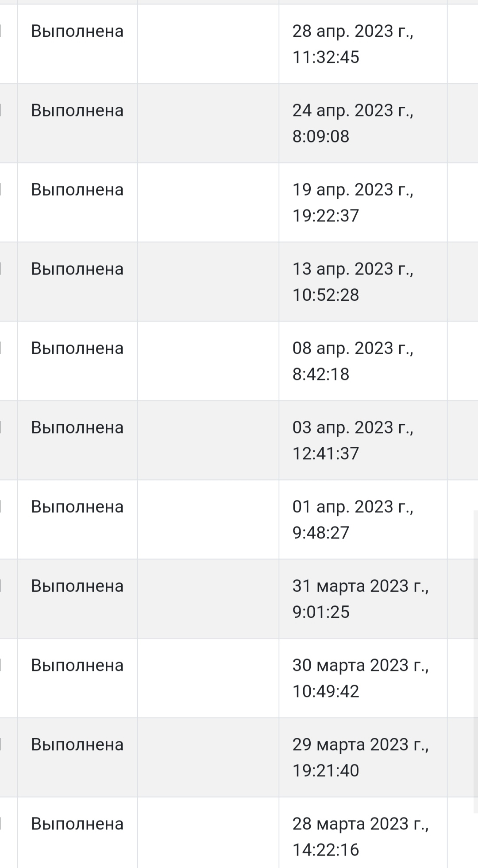Click the date 08 апр. 2023 г., 8:42:18

pos(353,361)
